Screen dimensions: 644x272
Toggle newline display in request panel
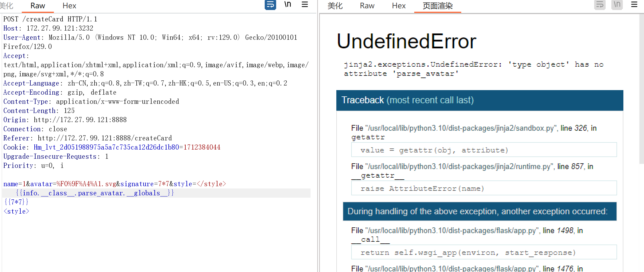(288, 5)
